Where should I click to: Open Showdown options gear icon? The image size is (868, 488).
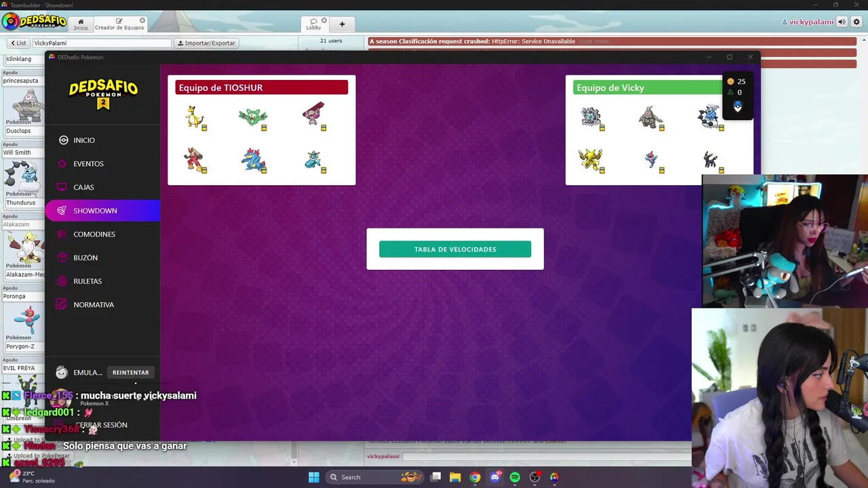[856, 22]
